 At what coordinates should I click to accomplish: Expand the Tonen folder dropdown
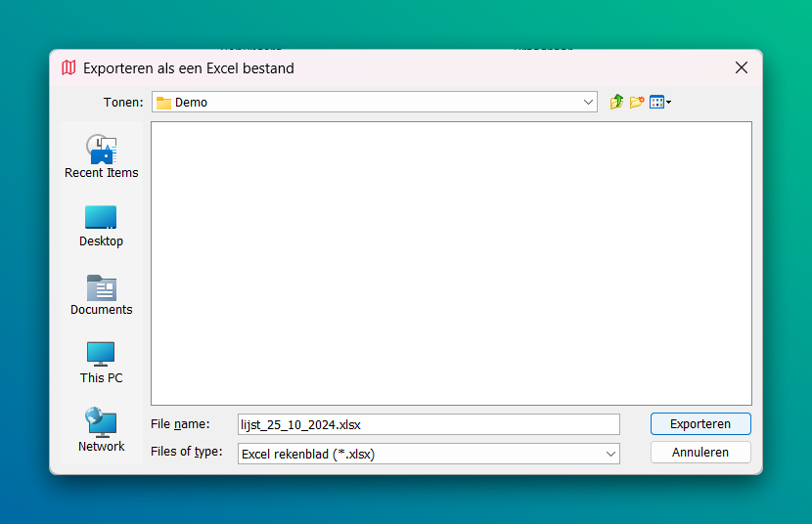[588, 102]
